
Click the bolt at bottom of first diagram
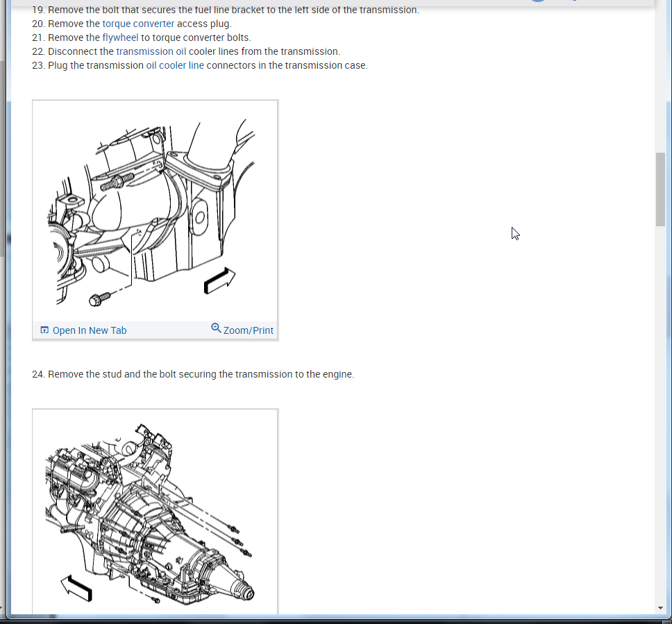coord(99,298)
